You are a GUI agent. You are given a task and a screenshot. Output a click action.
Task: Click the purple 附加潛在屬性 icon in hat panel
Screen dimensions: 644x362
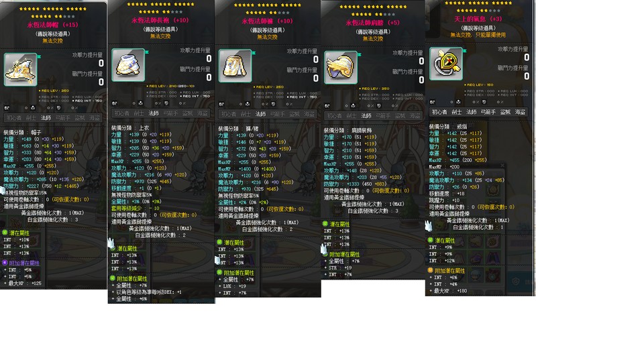(5, 263)
